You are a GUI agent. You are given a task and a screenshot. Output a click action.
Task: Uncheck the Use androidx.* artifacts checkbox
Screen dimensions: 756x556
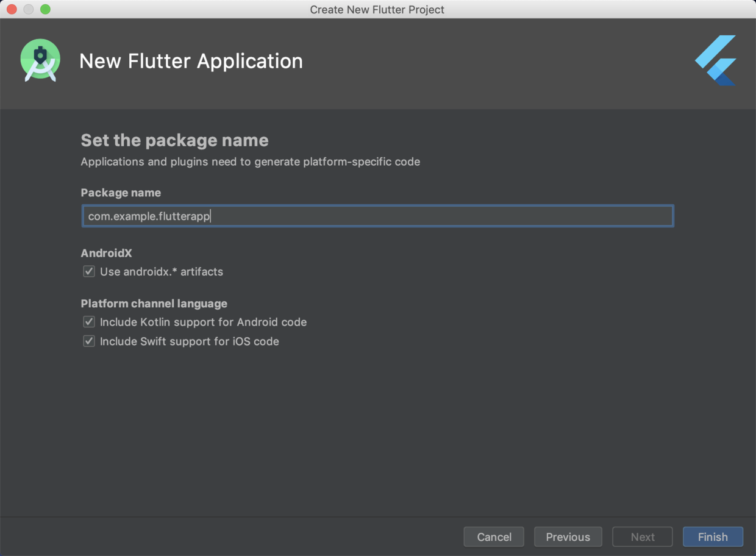(x=89, y=272)
